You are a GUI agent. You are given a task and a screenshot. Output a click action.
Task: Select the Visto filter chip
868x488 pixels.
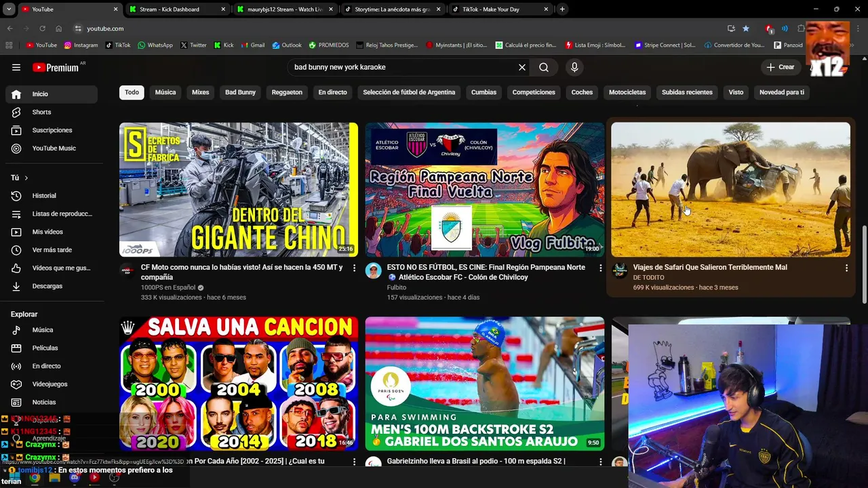click(736, 92)
